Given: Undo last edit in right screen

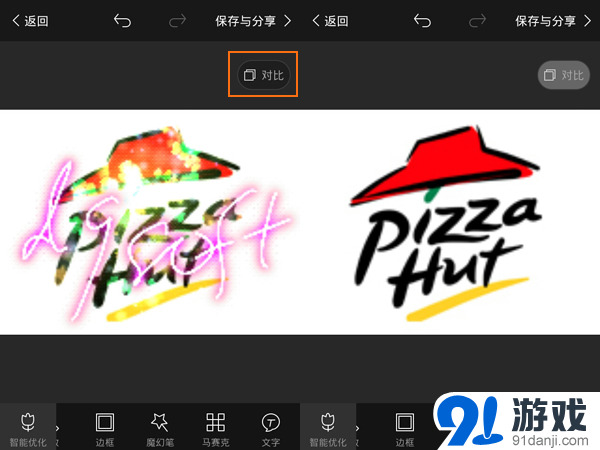Looking at the screenshot, I should tap(422, 21).
